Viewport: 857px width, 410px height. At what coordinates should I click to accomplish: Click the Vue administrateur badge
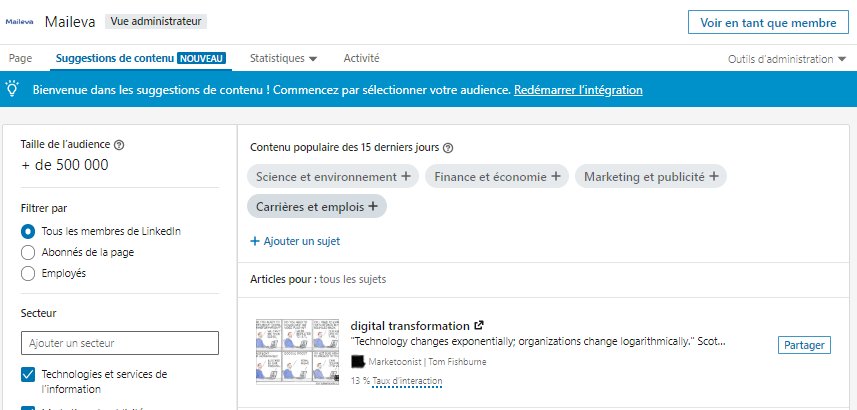[156, 22]
